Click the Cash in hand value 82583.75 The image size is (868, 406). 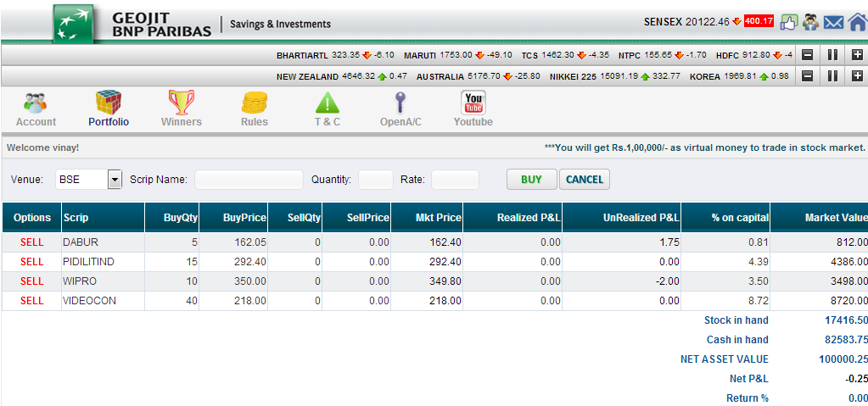845,340
